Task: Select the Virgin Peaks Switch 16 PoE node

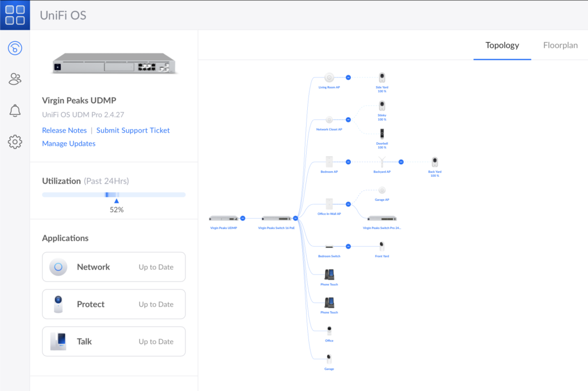Action: coord(276,219)
